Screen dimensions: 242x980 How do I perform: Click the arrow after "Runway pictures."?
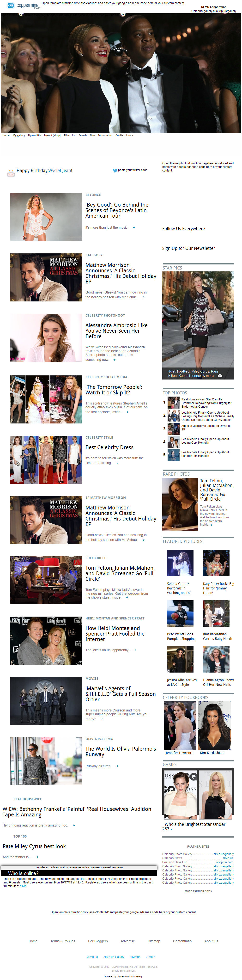(x=117, y=766)
